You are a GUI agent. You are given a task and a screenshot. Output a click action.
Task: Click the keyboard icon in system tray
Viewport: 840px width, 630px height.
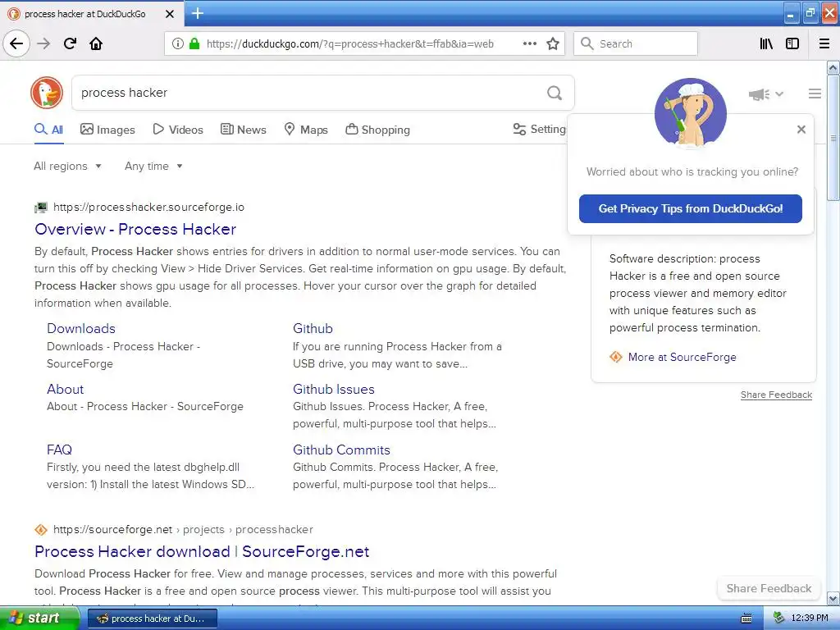coord(746,619)
